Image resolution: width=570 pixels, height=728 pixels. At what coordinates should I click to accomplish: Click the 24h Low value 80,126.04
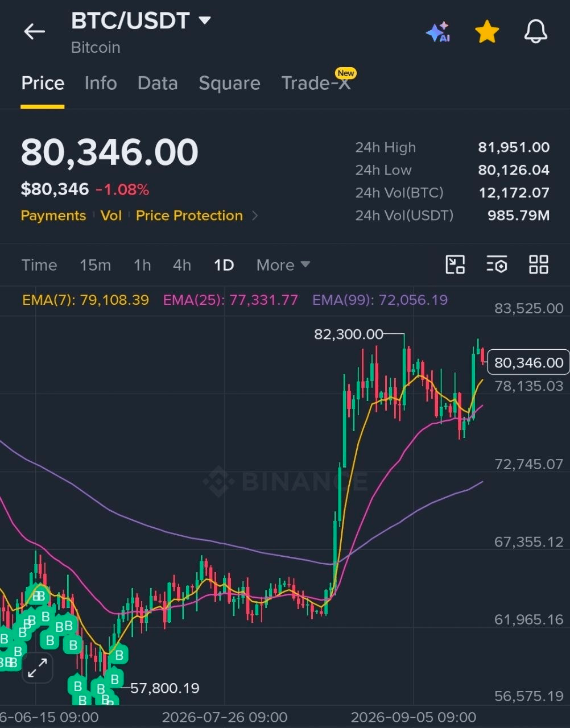[514, 170]
